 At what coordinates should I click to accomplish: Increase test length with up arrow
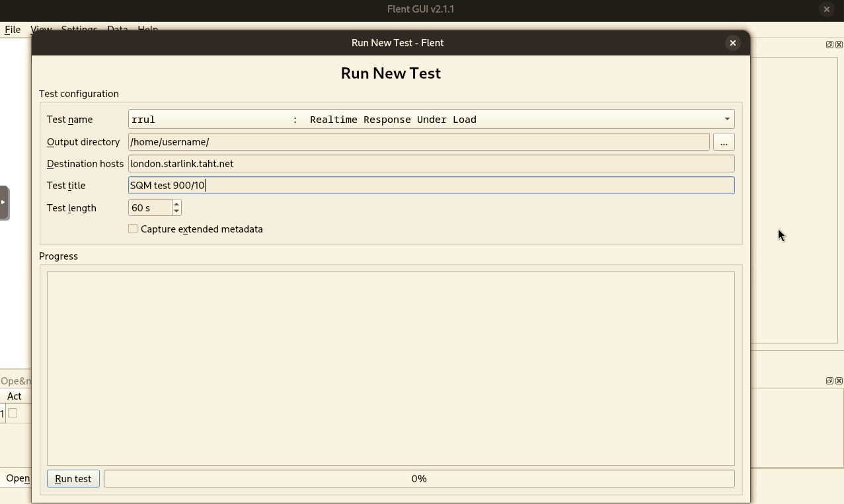[176, 203]
